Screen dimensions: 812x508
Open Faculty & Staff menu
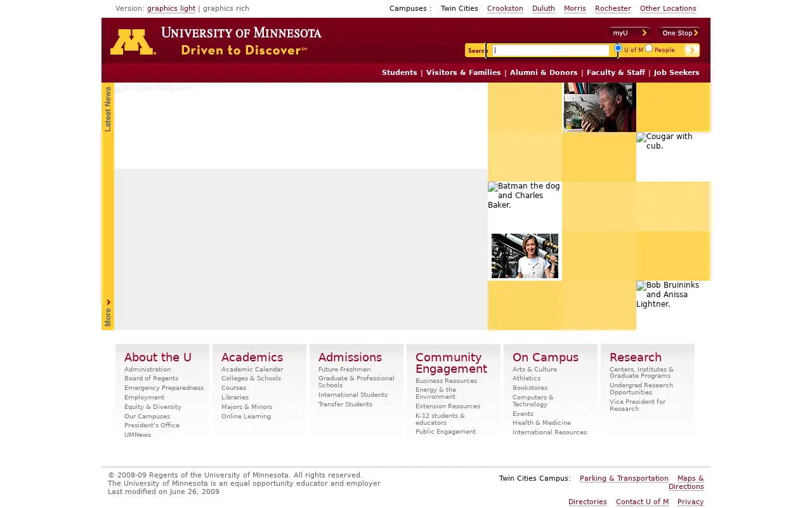(616, 72)
